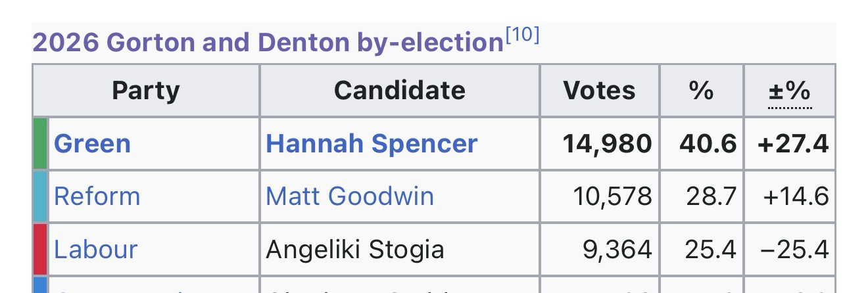868x293 pixels.
Task: Select the −25.4 swing cell
Action: click(793, 250)
